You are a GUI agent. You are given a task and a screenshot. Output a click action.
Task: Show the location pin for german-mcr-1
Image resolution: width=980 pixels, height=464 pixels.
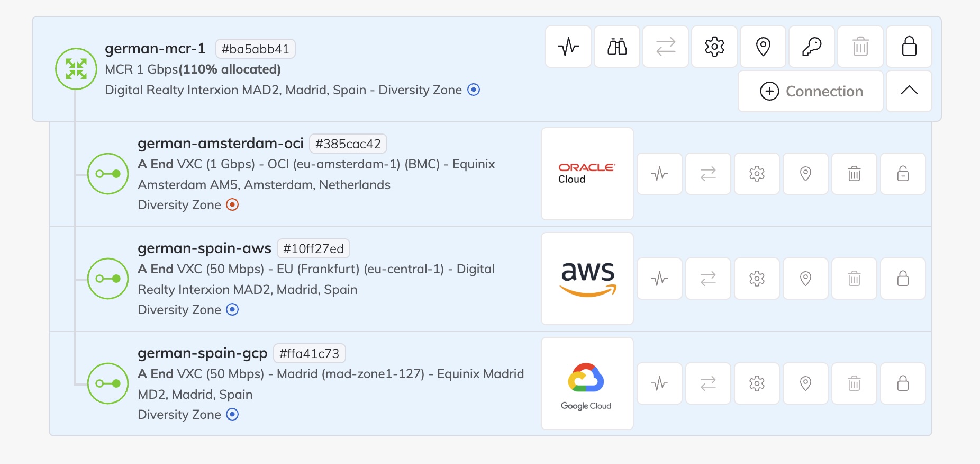(x=763, y=47)
